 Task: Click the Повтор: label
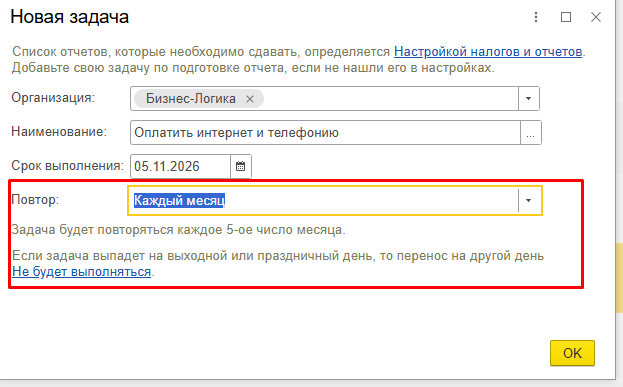pos(35,199)
